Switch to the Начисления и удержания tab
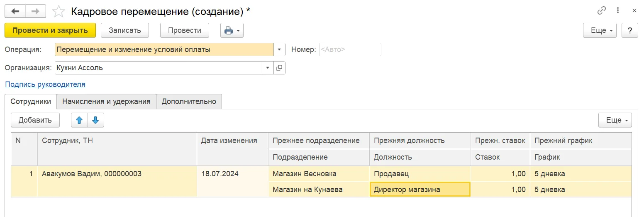Image resolution: width=644 pixels, height=217 pixels. pos(106,101)
